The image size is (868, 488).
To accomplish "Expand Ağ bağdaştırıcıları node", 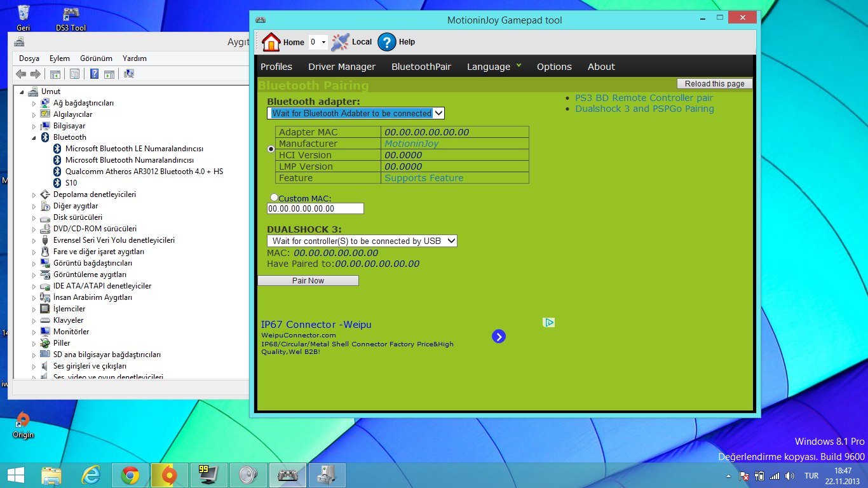I will (34, 103).
